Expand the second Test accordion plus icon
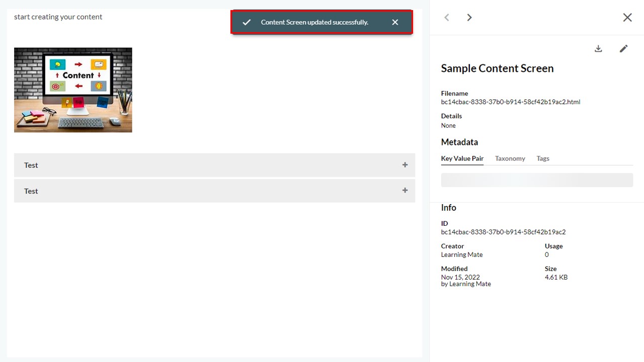The image size is (644, 362). 405,191
